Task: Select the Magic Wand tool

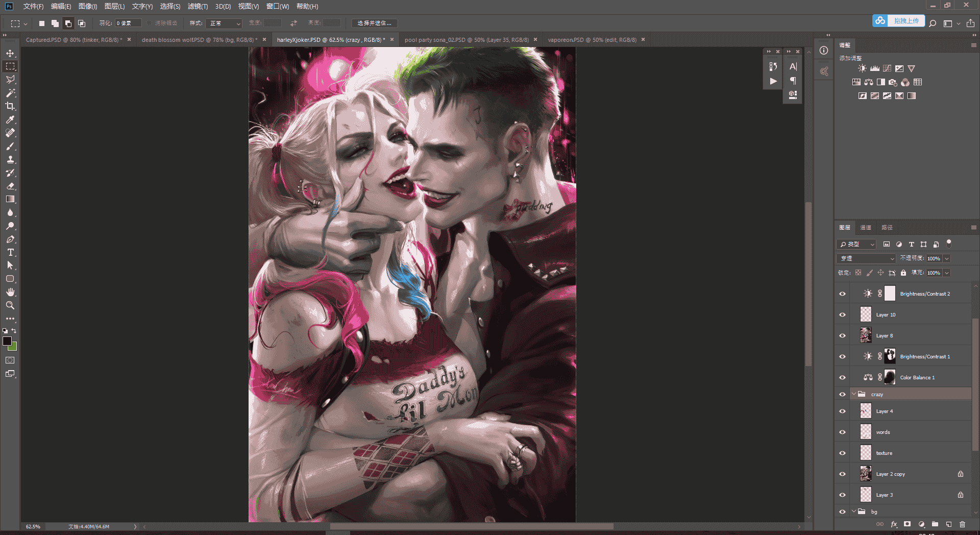Action: (10, 93)
